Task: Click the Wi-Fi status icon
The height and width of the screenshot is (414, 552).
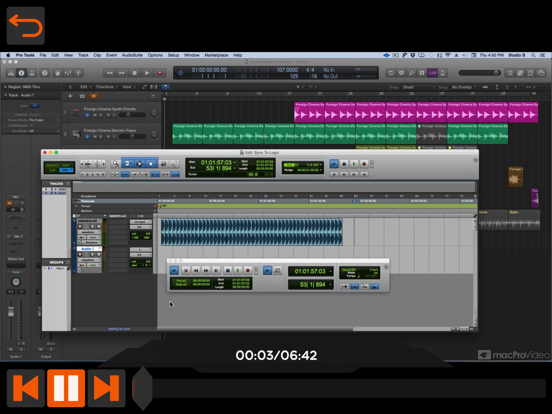Action: pos(448,55)
